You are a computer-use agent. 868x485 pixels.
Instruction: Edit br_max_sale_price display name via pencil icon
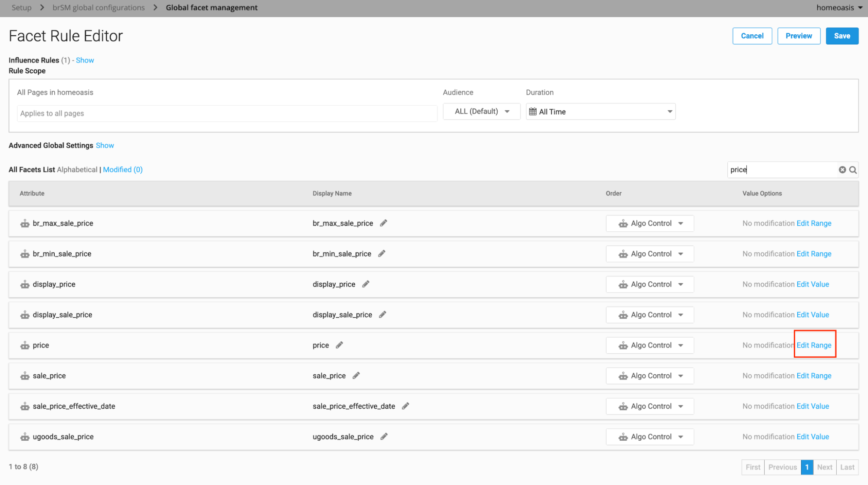click(383, 223)
